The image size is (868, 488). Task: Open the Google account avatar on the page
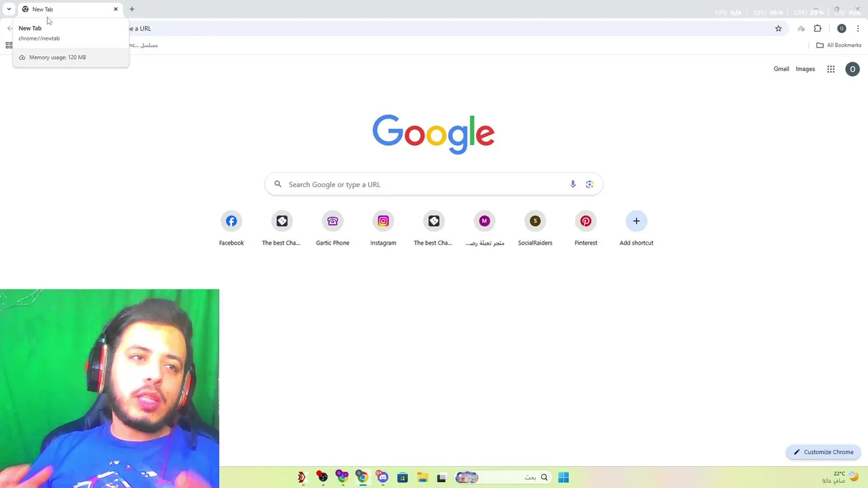coord(852,69)
